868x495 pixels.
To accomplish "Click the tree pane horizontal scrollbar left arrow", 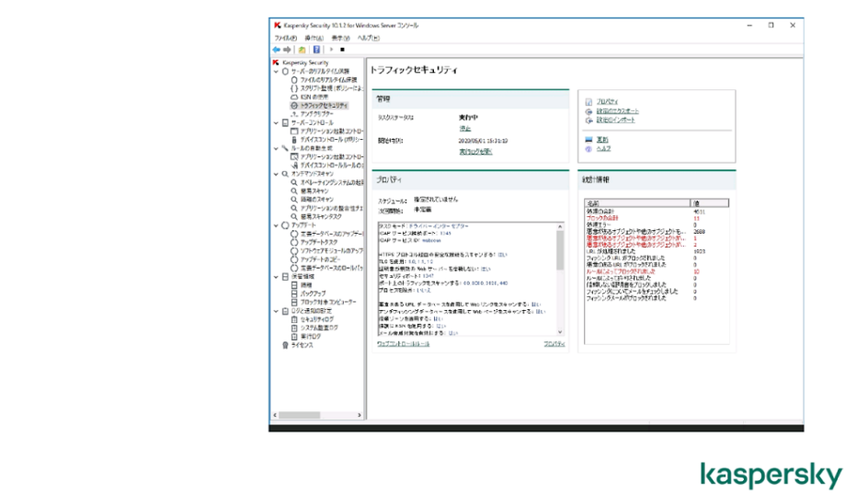I will pos(275,415).
